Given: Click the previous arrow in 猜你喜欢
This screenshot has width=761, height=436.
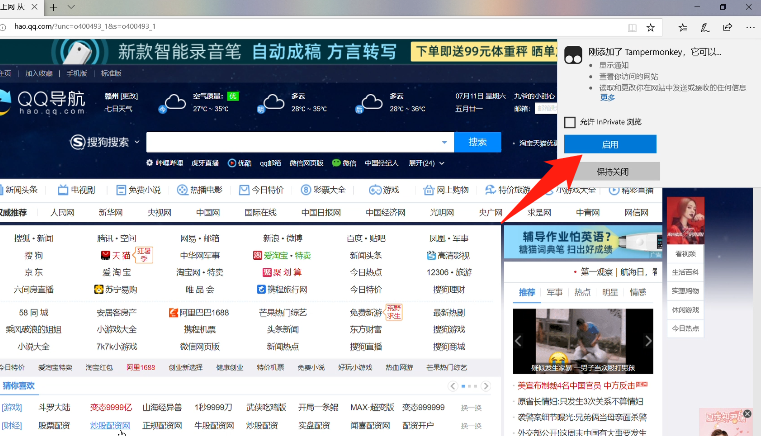Looking at the screenshot, I should coord(453,386).
